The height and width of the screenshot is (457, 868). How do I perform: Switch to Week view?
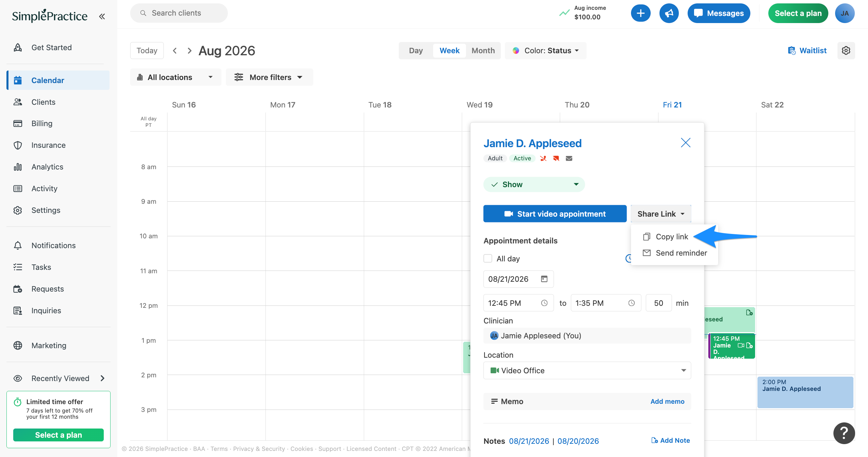click(449, 51)
